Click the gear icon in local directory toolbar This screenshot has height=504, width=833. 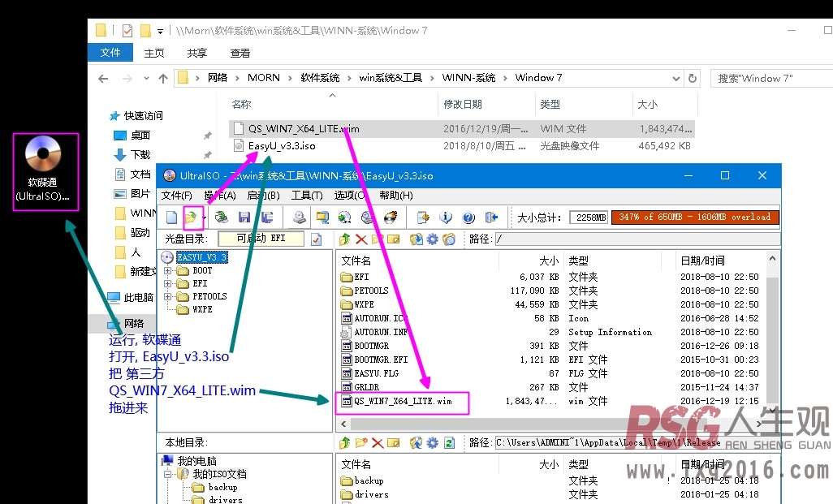pyautogui.click(x=433, y=442)
